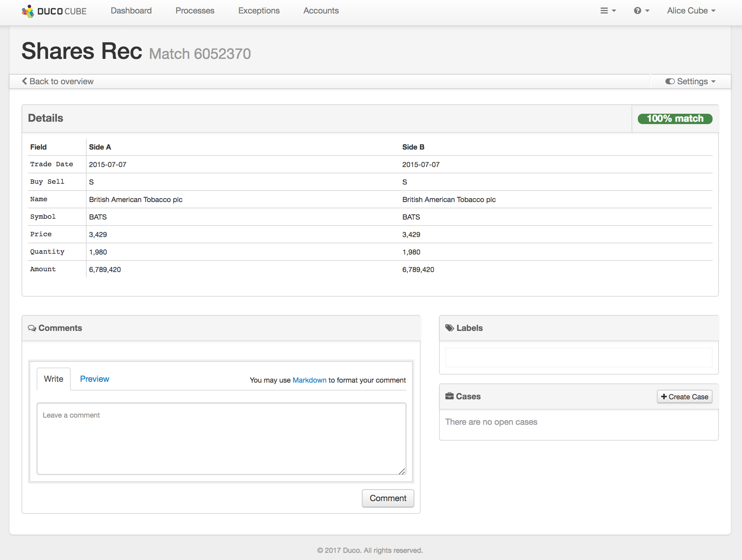Toggle the Settings switch icon
Screen dimensions: 742x560
(670, 82)
